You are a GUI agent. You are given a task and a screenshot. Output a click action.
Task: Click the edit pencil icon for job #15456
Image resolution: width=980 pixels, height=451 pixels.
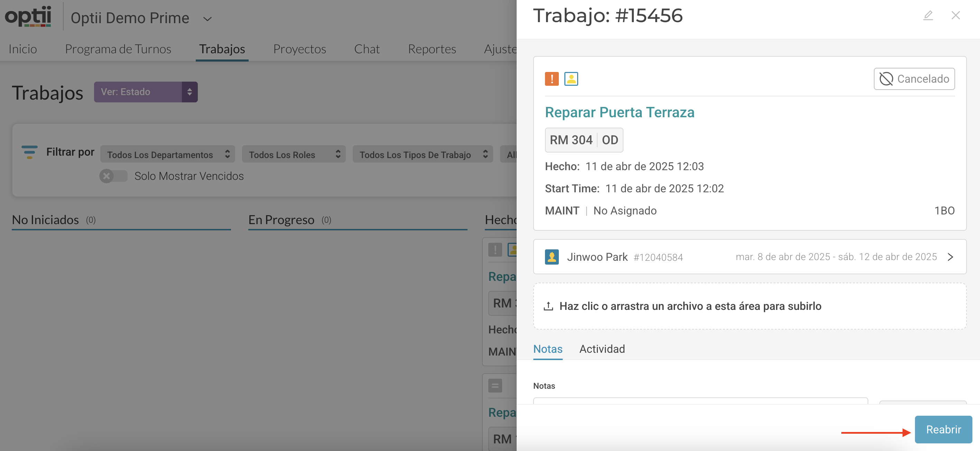[928, 16]
